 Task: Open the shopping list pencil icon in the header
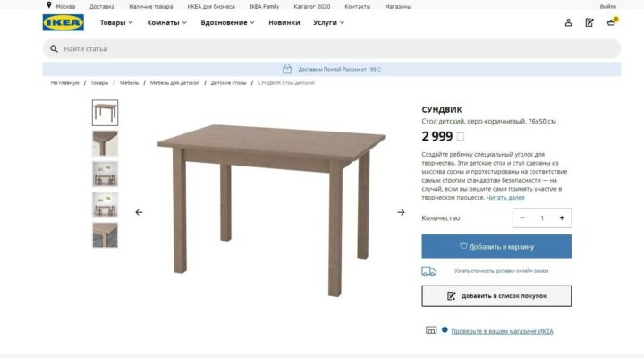coord(589,22)
